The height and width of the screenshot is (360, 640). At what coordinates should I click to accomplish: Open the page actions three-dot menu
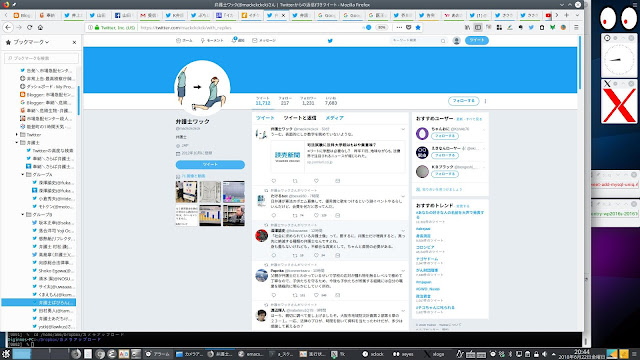click(399, 27)
